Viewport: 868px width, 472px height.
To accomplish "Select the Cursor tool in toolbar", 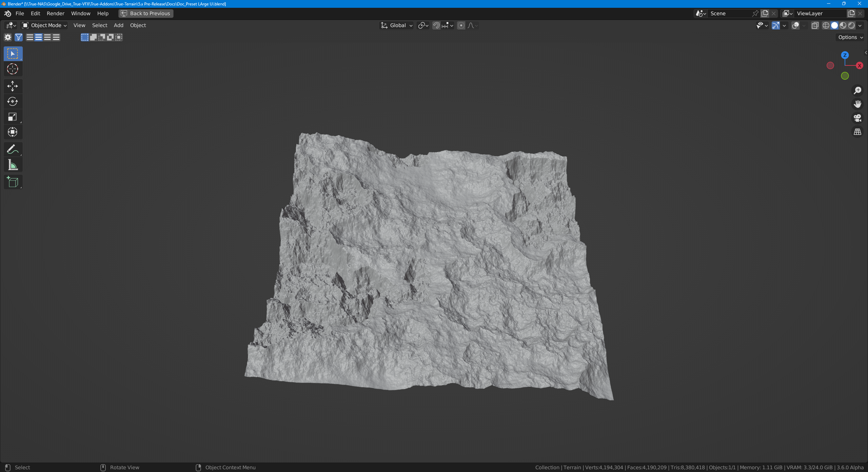I will coord(13,69).
